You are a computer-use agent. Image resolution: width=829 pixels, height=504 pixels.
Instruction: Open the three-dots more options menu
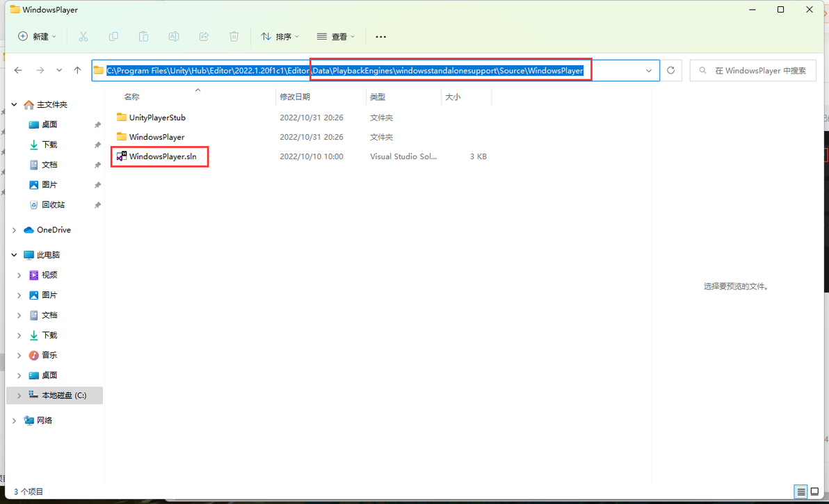tap(380, 36)
